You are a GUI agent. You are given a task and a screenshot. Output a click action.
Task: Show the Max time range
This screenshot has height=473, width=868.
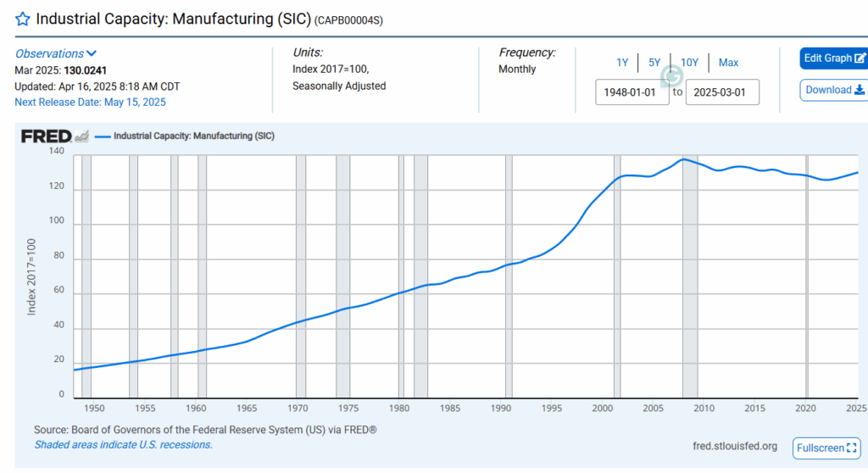pos(728,63)
